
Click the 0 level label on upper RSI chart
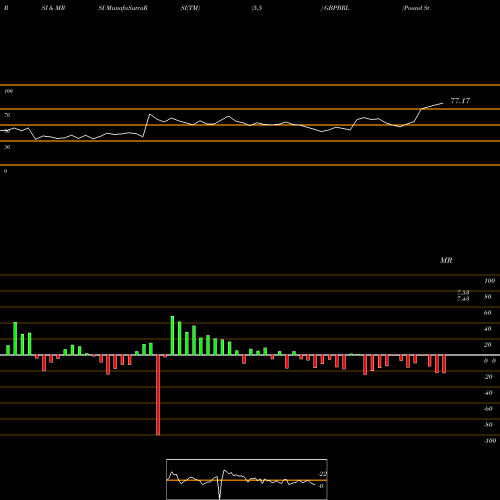(x=5, y=171)
